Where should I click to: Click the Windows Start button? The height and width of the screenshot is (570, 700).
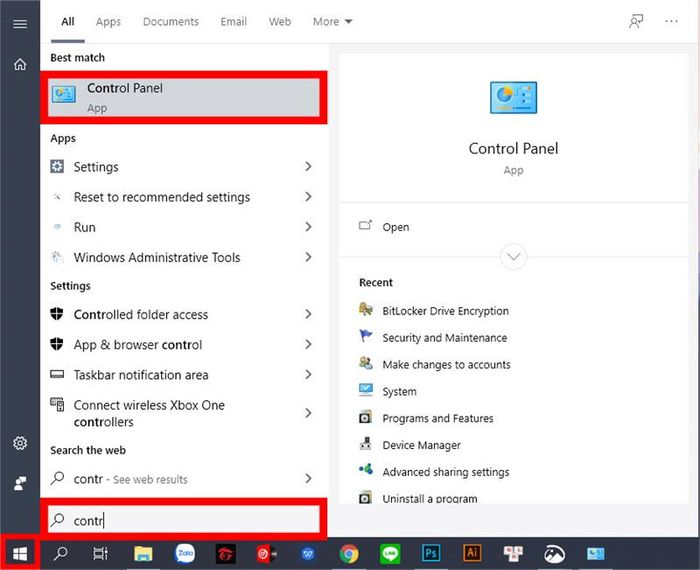[x=20, y=553]
